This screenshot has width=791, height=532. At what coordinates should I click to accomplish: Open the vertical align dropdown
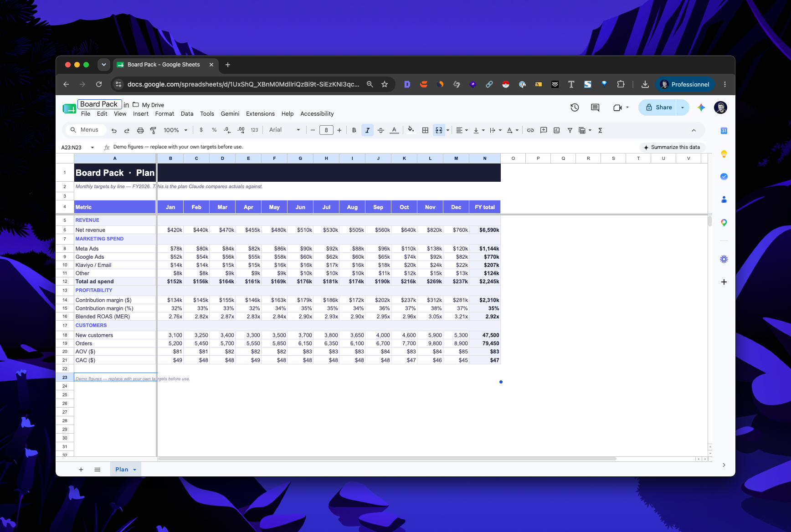[479, 130]
